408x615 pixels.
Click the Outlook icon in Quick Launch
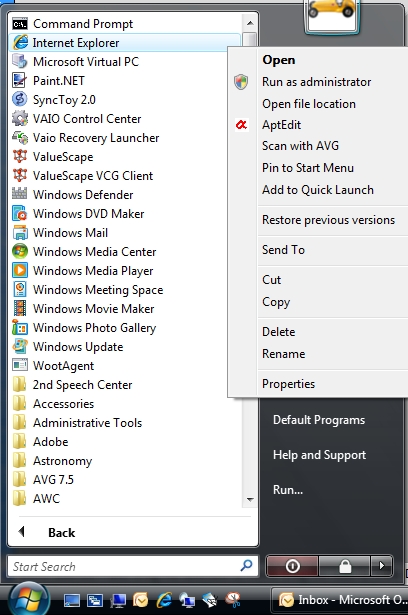click(140, 600)
